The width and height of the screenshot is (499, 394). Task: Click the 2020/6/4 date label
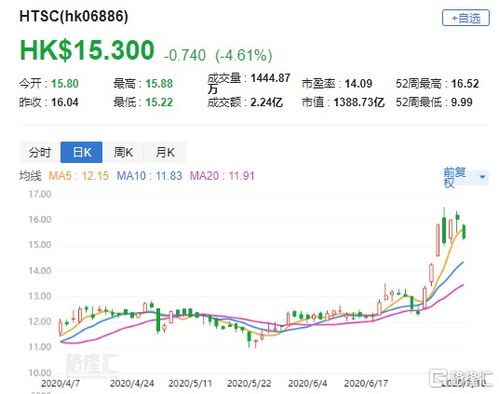coord(307,383)
